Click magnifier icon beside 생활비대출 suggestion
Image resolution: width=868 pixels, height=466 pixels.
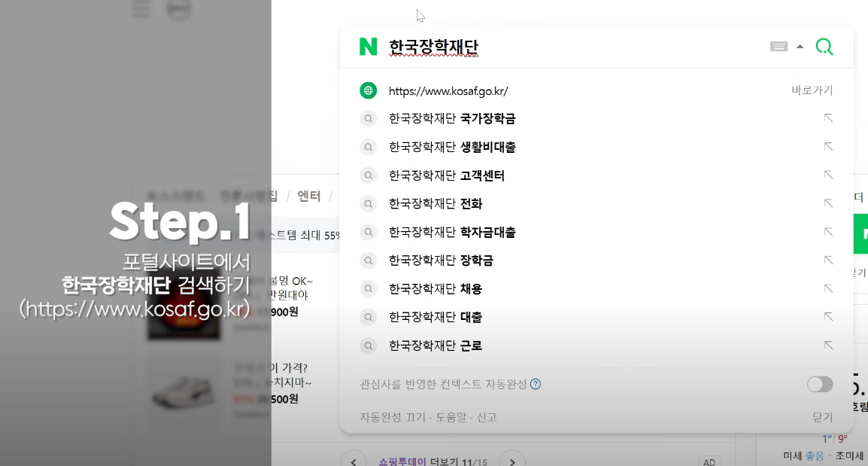[x=368, y=147]
